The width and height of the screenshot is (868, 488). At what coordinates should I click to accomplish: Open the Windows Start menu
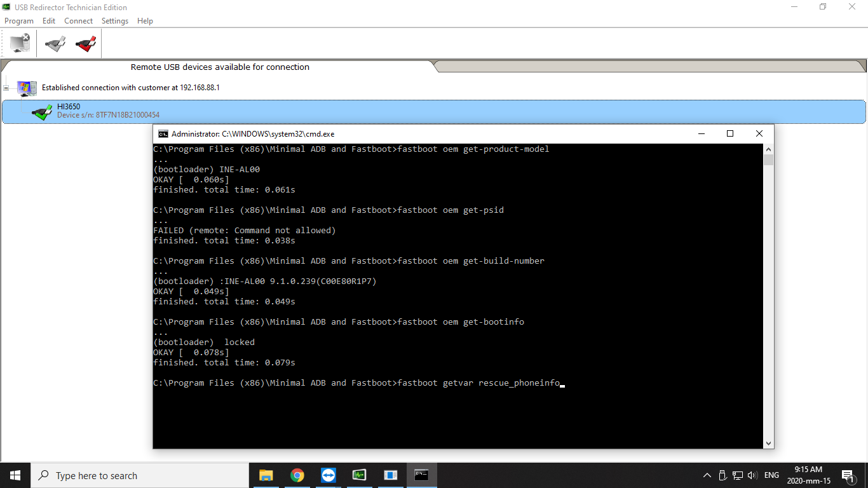tap(15, 475)
